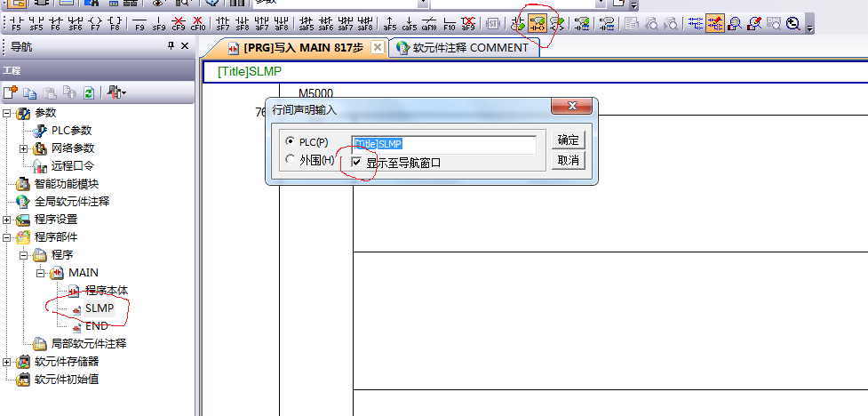Click the zoom magnifier toolbar icon
Viewport: 868px width, 416px height.
tap(793, 23)
